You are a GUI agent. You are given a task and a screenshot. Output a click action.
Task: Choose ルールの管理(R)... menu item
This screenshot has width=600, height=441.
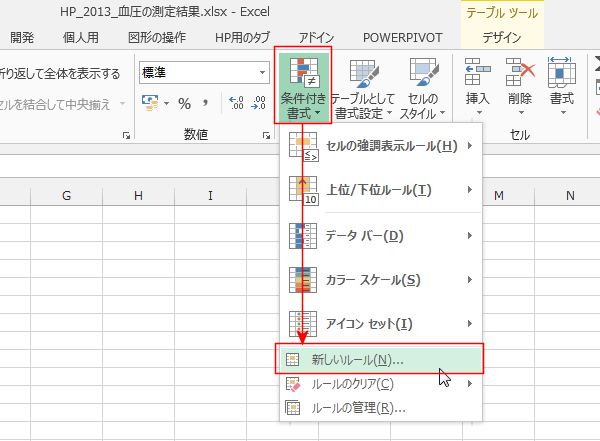[381, 408]
